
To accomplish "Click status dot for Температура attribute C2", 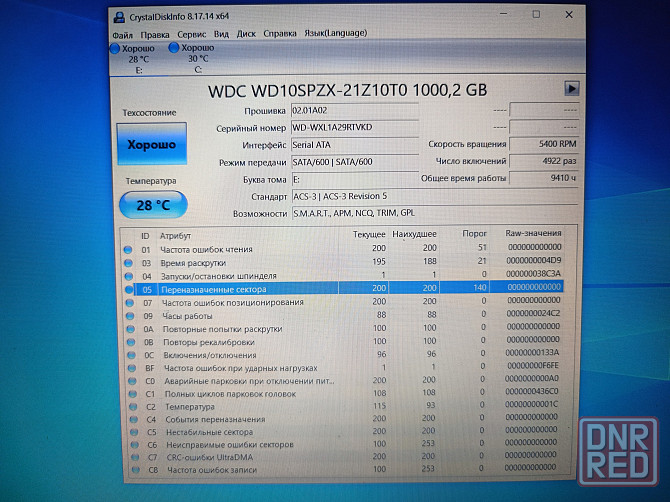I will (133, 407).
